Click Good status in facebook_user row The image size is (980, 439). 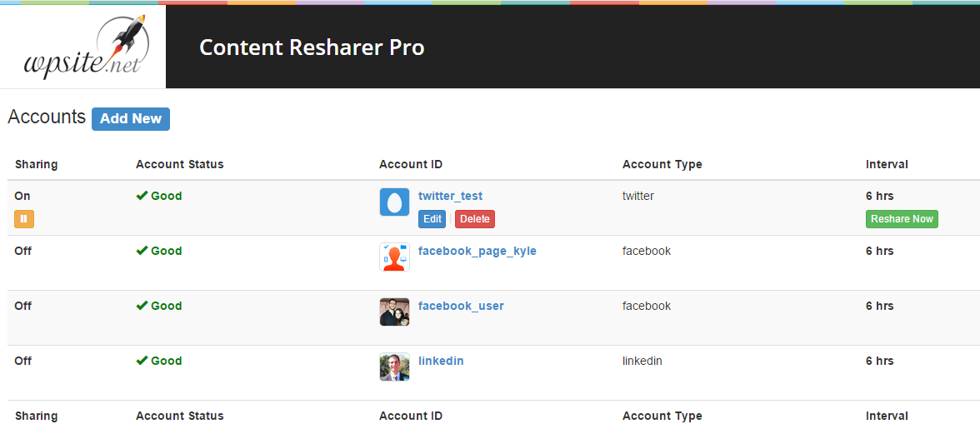click(x=158, y=306)
